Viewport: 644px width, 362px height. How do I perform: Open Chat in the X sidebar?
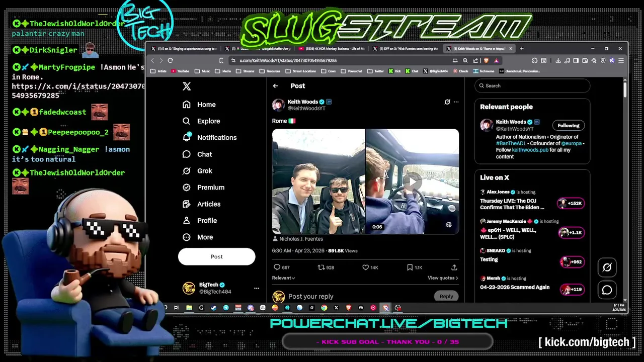click(x=197, y=154)
